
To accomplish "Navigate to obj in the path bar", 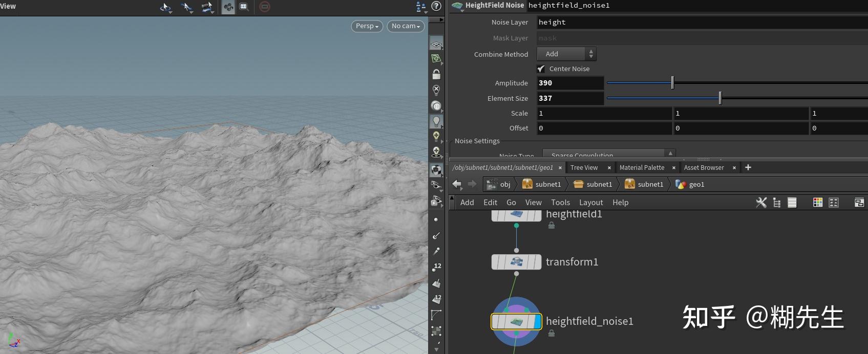I will [x=505, y=184].
